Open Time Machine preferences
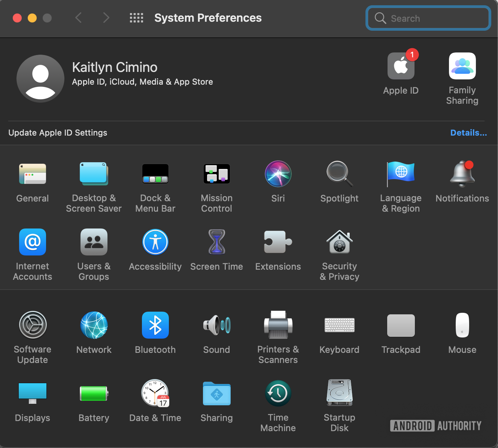The height and width of the screenshot is (448, 498). 278,393
